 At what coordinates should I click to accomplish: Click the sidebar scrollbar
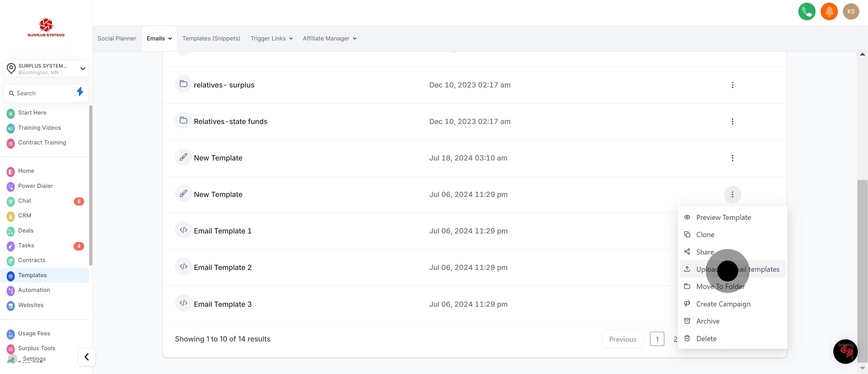point(90,185)
